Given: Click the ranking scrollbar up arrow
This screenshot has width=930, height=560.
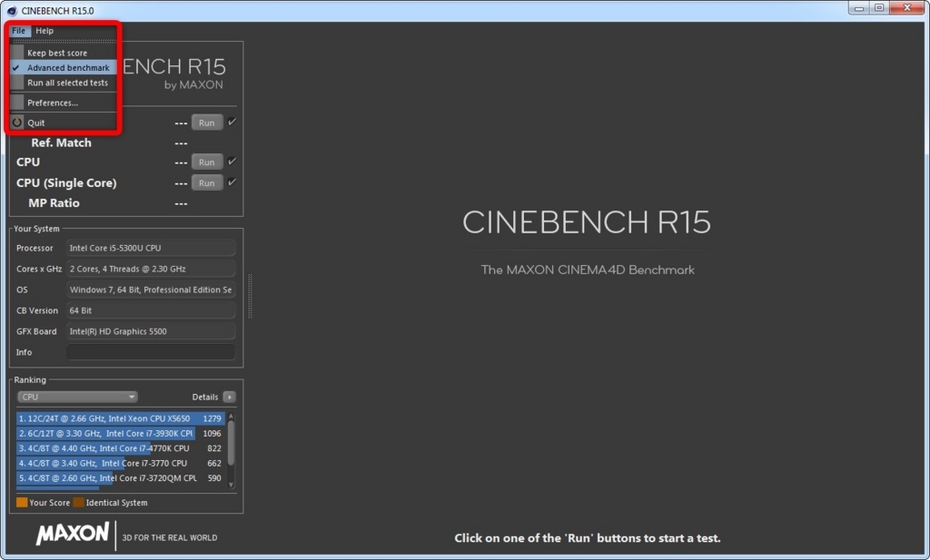Looking at the screenshot, I should [x=232, y=416].
